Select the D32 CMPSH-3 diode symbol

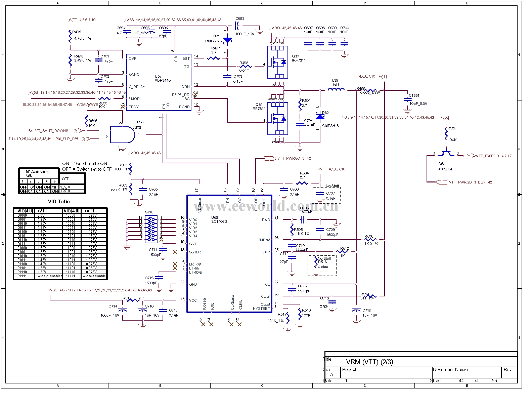pyautogui.click(x=320, y=116)
